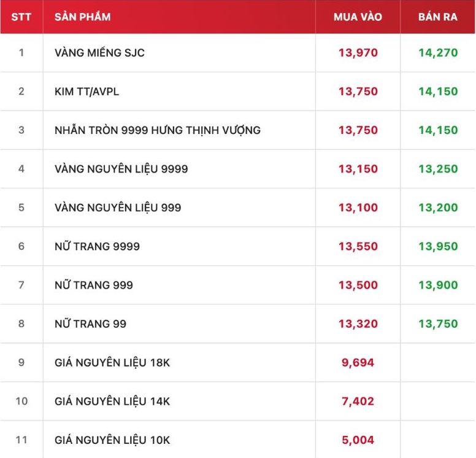Click sell price 13,950 for NỮ TRANG 9999

tap(438, 246)
